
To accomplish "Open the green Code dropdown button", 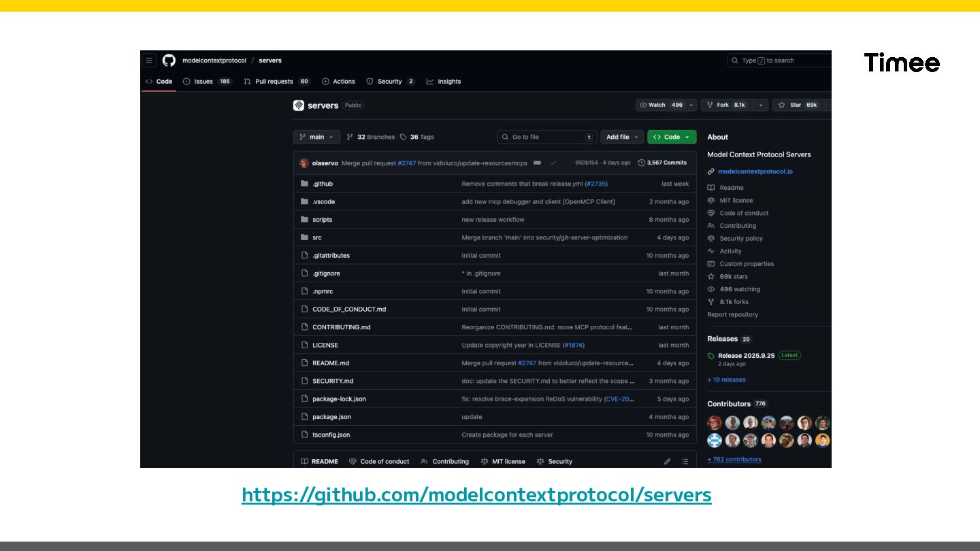I will click(672, 137).
